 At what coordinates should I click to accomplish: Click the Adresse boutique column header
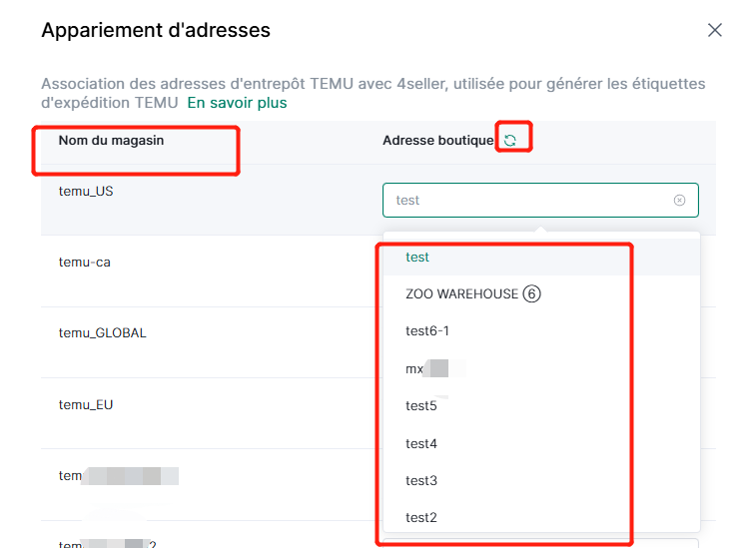[x=437, y=141]
